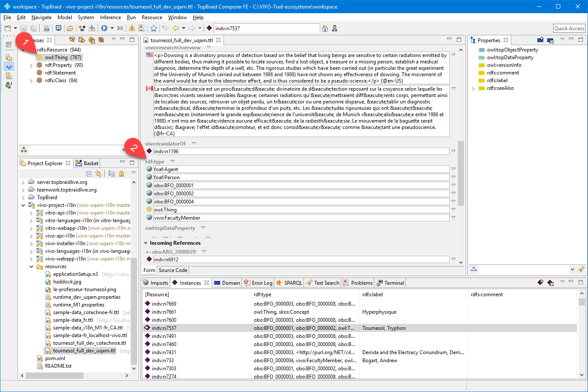Click the Instances table vertical scrollbar
Viewport: 588px width, 392px height.
[x=582, y=302]
